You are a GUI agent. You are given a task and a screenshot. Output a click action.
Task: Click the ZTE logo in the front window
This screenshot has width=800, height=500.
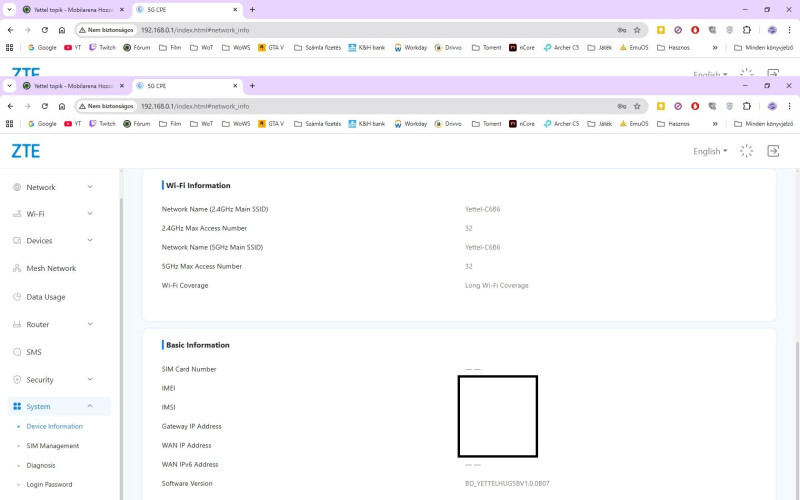(26, 151)
